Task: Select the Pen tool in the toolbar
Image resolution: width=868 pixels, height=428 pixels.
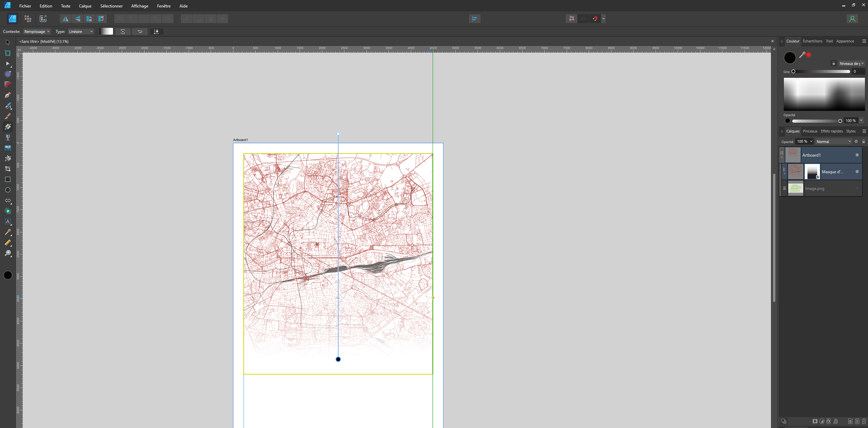Action: point(7,95)
